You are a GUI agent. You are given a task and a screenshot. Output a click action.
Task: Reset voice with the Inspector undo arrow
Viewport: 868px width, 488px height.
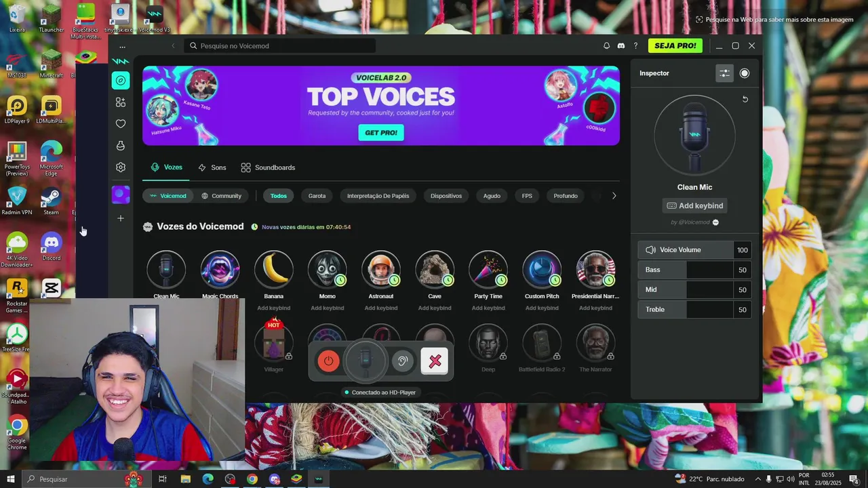click(x=745, y=99)
